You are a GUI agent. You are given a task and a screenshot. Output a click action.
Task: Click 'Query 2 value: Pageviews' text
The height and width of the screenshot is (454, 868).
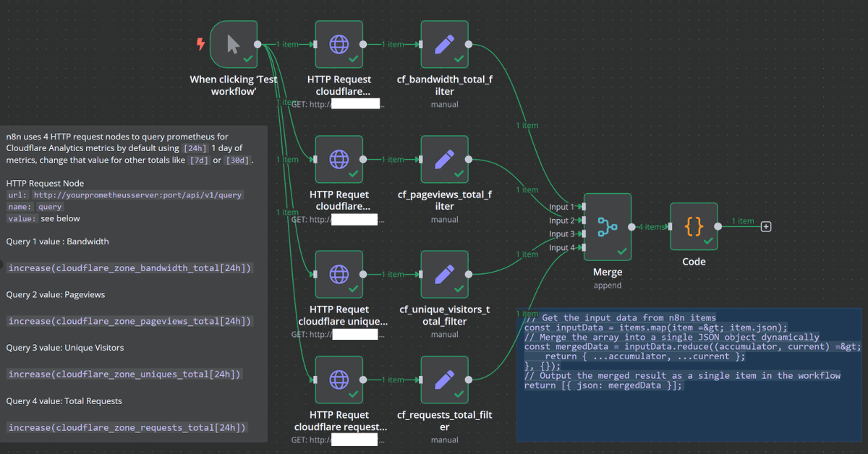(x=56, y=295)
